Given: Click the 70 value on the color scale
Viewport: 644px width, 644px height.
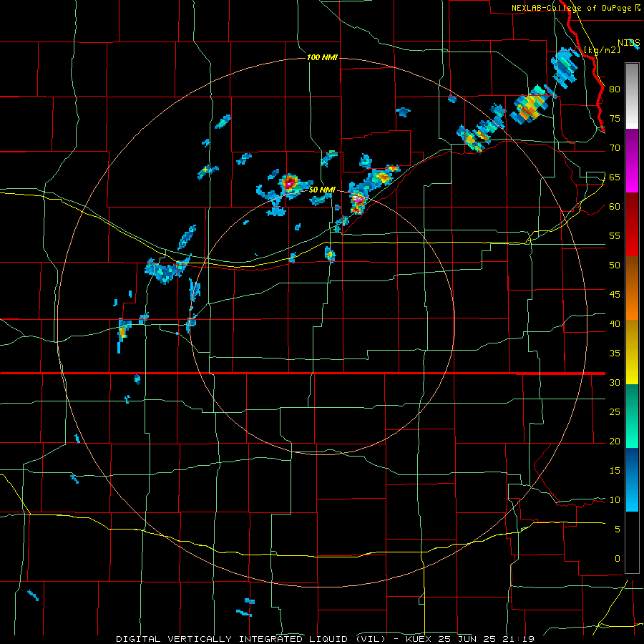Looking at the screenshot, I should click(615, 148).
